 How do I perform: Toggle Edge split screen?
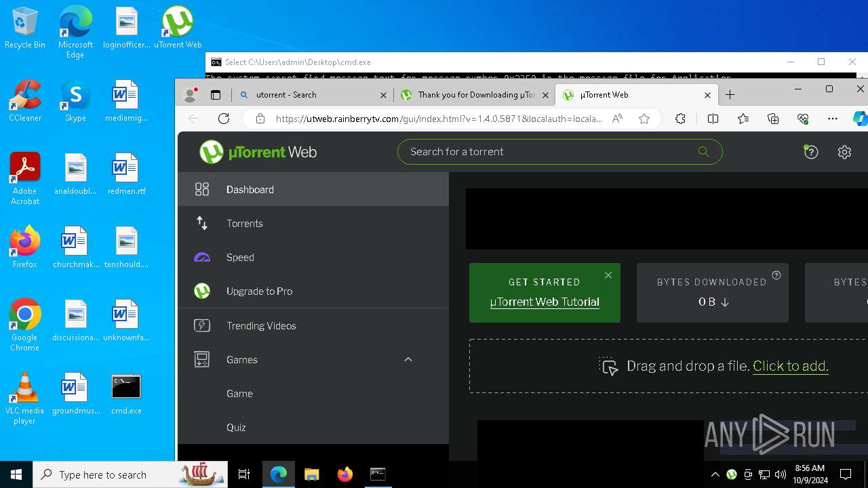(x=713, y=119)
